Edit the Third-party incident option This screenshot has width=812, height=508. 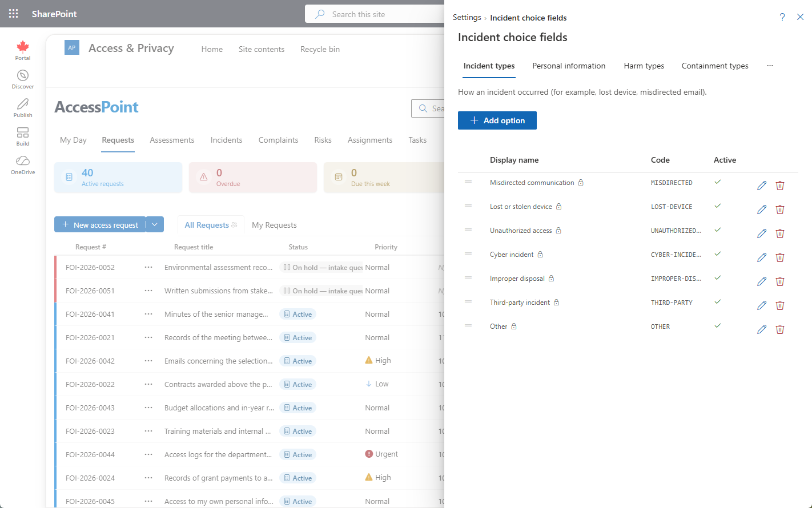762,305
